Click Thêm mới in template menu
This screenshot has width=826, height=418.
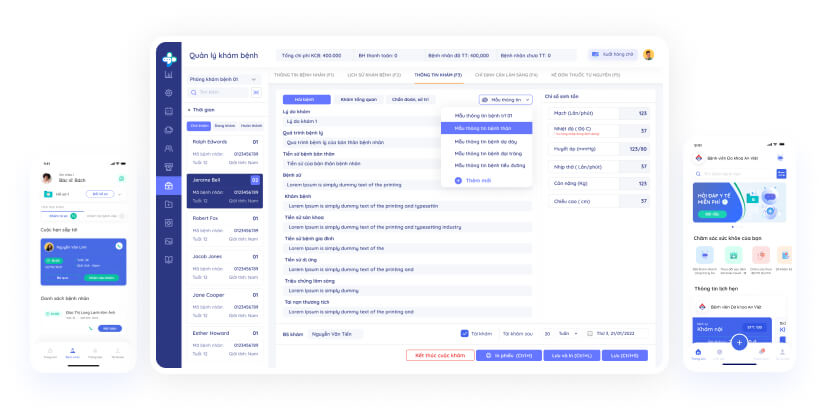click(473, 180)
